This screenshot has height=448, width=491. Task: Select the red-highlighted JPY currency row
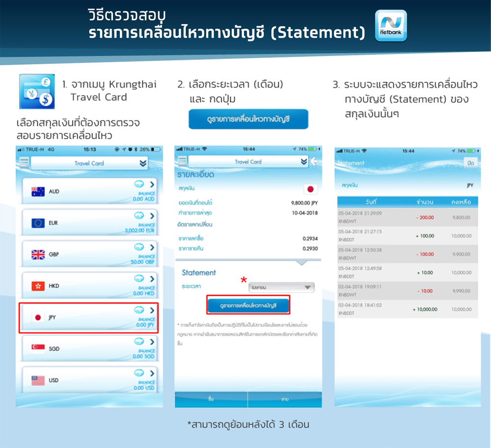pos(88,317)
